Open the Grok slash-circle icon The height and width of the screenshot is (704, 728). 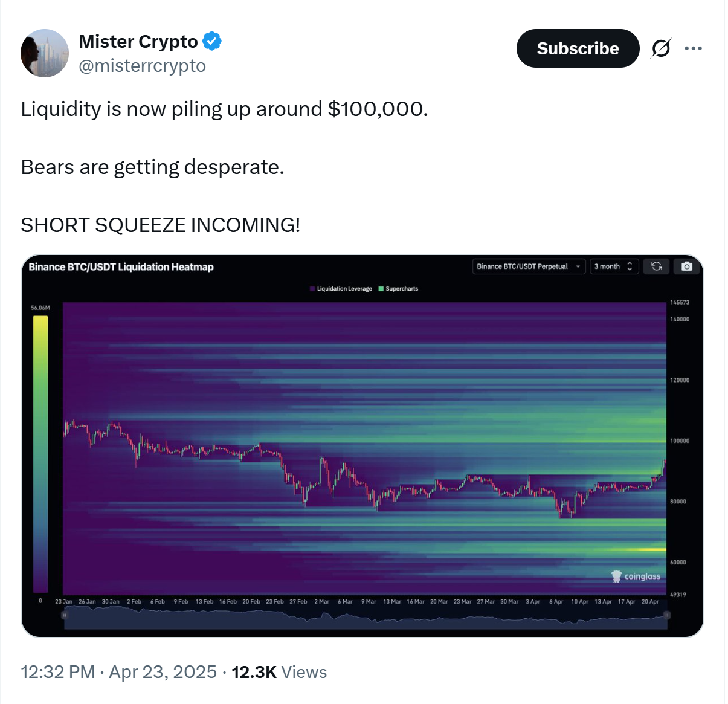[660, 48]
